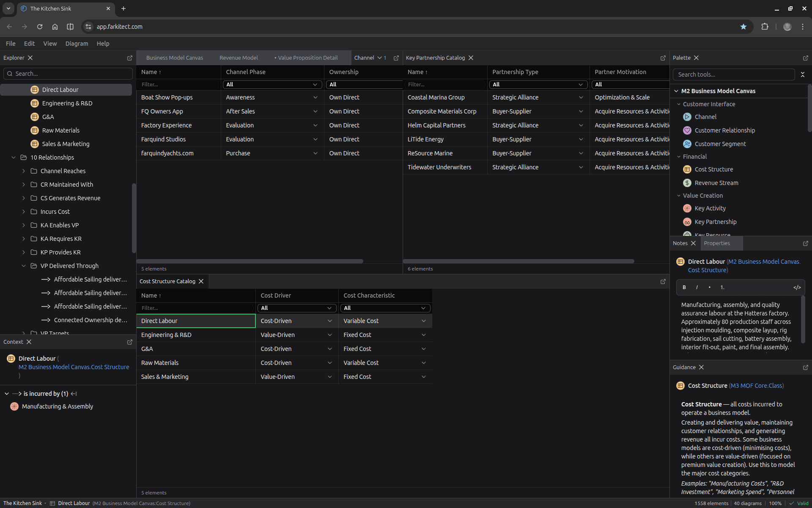Close the Palette panel
This screenshot has height=508, width=812.
pos(696,58)
